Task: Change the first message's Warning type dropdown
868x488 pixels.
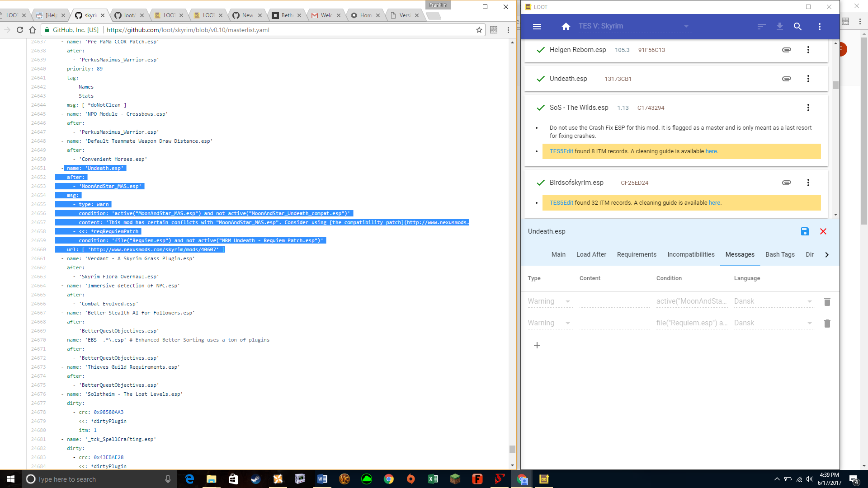Action: point(568,301)
